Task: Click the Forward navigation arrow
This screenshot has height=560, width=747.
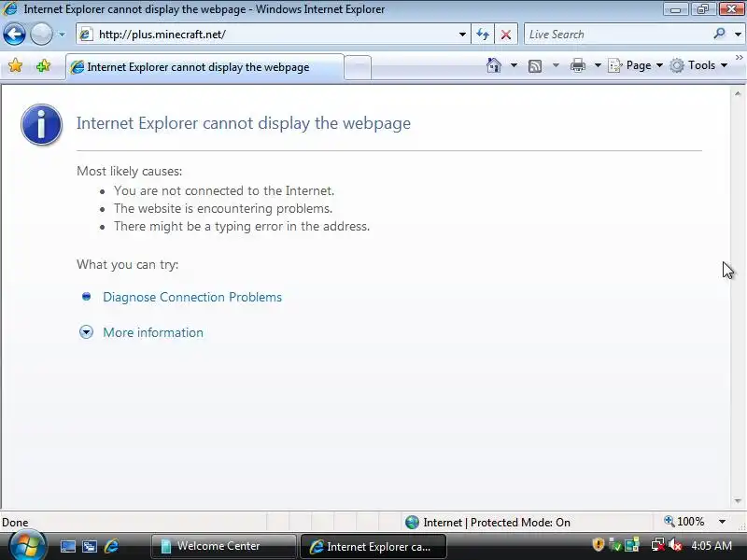Action: pyautogui.click(x=41, y=35)
